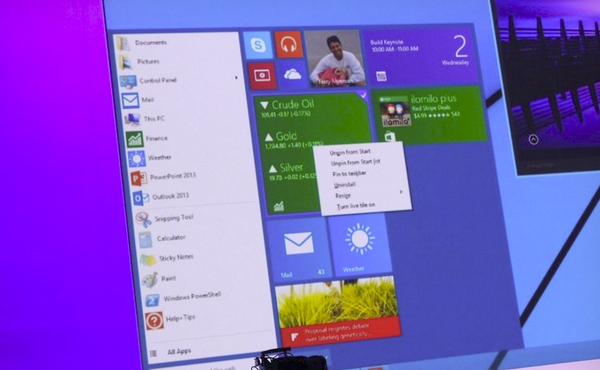Open the Mail envelope live tile
The image size is (600, 370).
pyautogui.click(x=298, y=249)
